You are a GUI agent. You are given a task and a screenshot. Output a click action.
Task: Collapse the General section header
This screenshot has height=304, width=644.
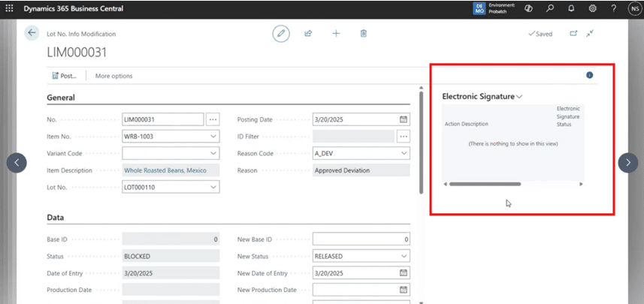pyautogui.click(x=61, y=98)
